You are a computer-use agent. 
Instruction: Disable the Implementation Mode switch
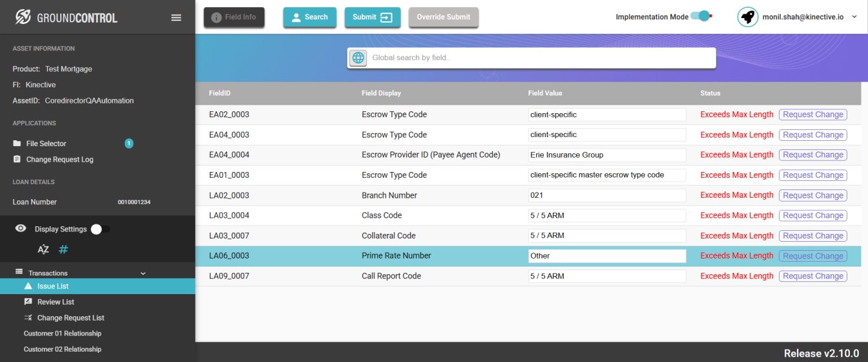point(701,16)
